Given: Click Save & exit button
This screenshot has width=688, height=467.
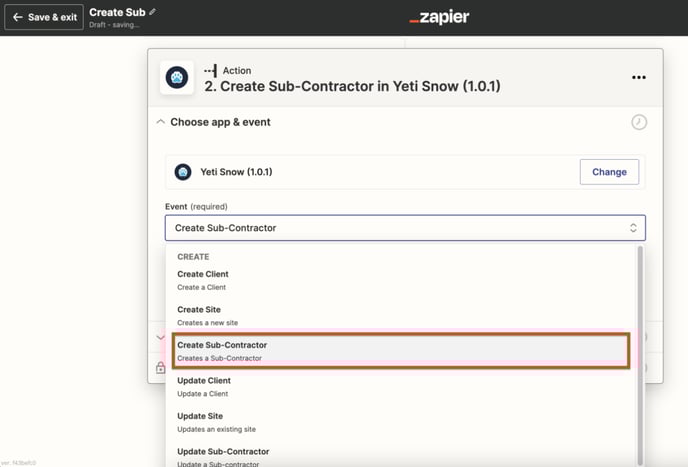Looking at the screenshot, I should (44, 17).
